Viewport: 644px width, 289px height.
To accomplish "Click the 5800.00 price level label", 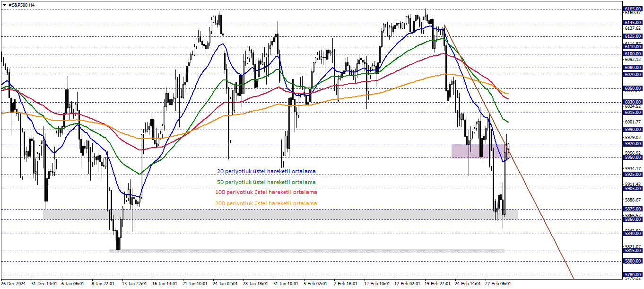I will [x=633, y=261].
